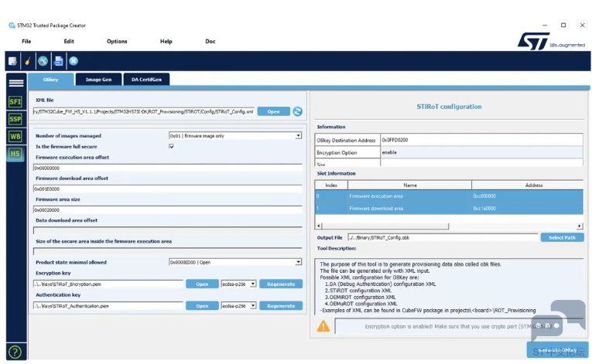This screenshot has height=364, width=592.
Task: Click the Firmware area size field
Action: (x=168, y=209)
